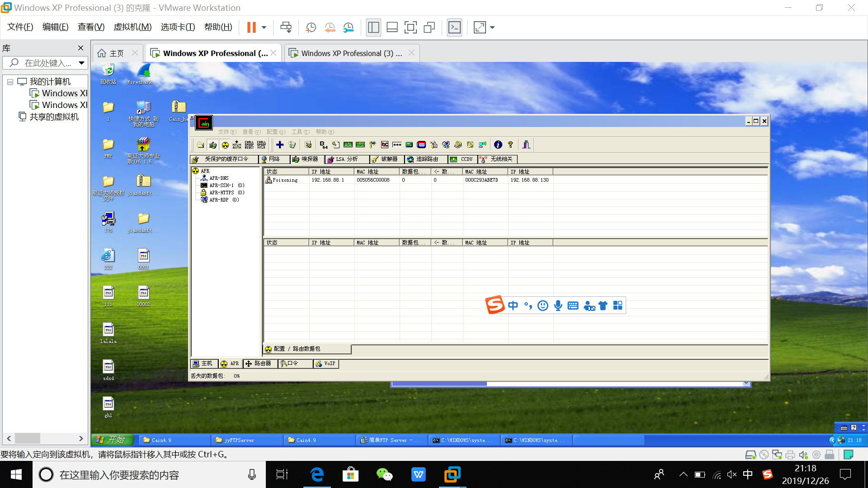
Task: Click the VMware snapshot manager icon
Action: click(348, 28)
